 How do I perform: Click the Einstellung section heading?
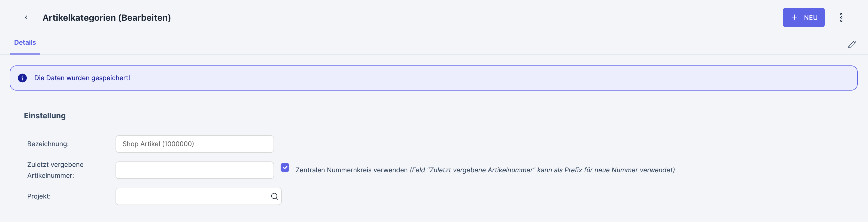pos(45,116)
